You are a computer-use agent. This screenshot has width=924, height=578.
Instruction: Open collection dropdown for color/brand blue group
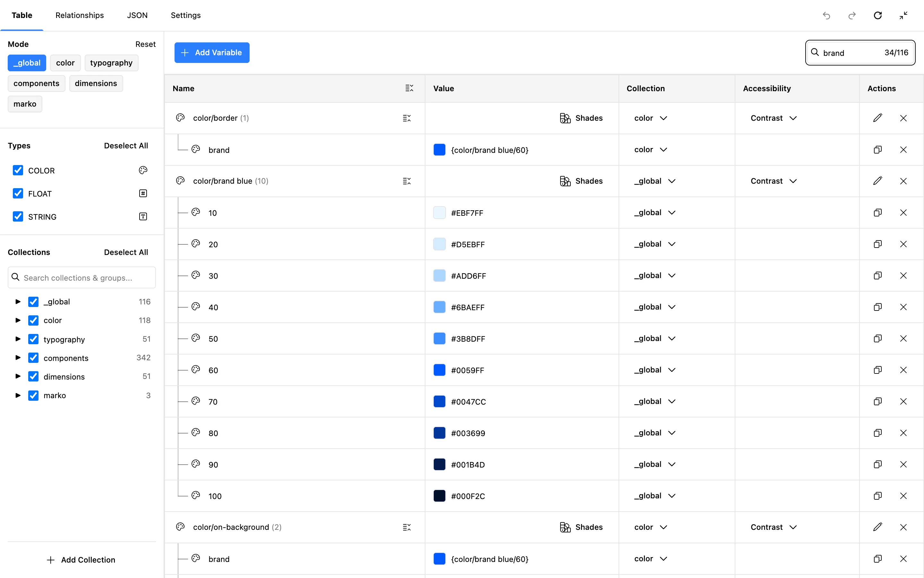[655, 181]
